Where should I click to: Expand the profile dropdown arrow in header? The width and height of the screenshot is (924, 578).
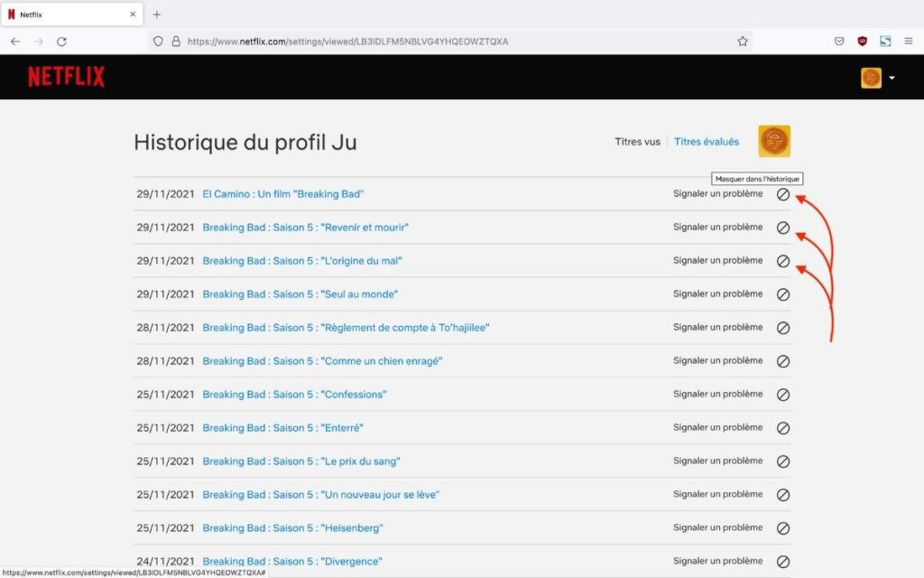pyautogui.click(x=892, y=78)
